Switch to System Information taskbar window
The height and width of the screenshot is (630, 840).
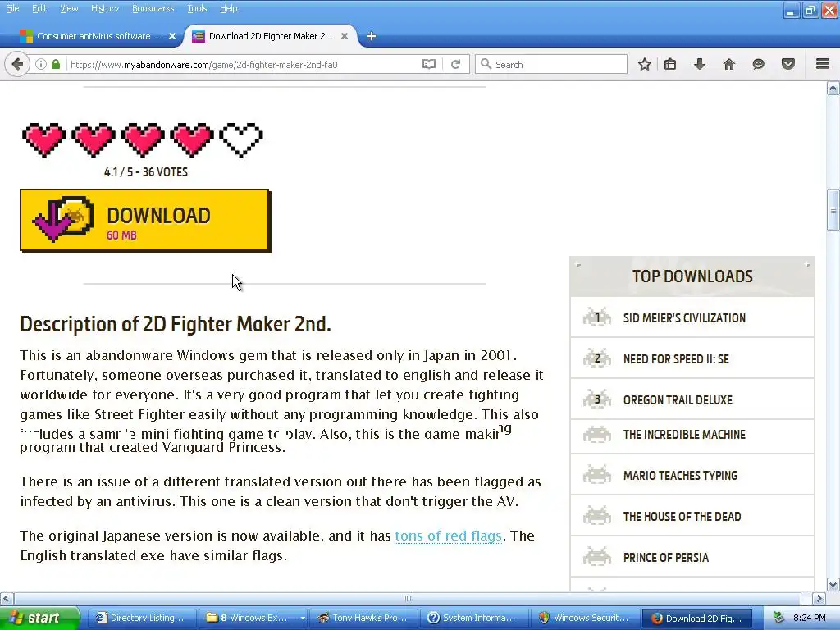click(474, 618)
